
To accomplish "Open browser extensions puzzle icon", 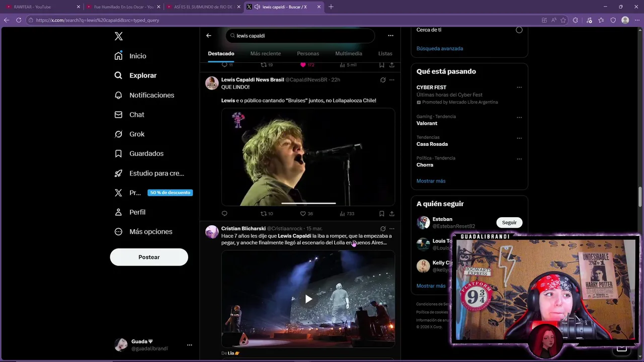I will point(576,20).
